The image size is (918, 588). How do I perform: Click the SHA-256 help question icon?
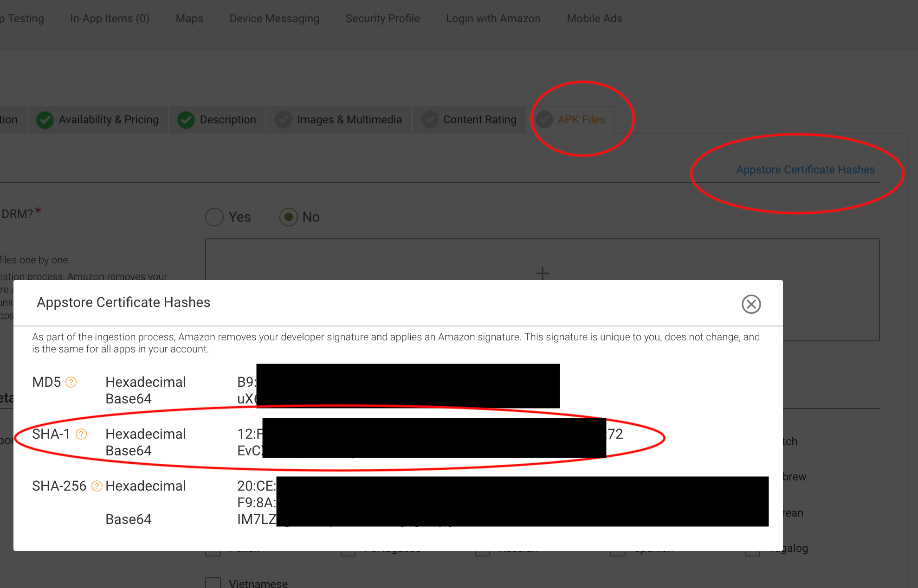click(x=97, y=486)
